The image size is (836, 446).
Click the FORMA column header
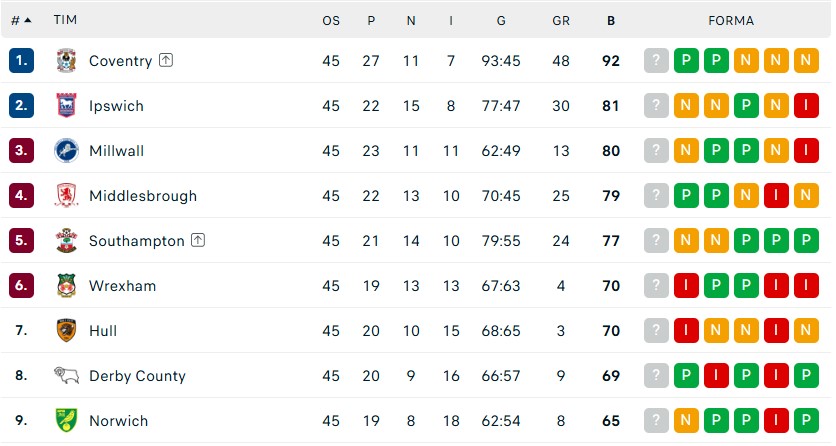pyautogui.click(x=731, y=20)
